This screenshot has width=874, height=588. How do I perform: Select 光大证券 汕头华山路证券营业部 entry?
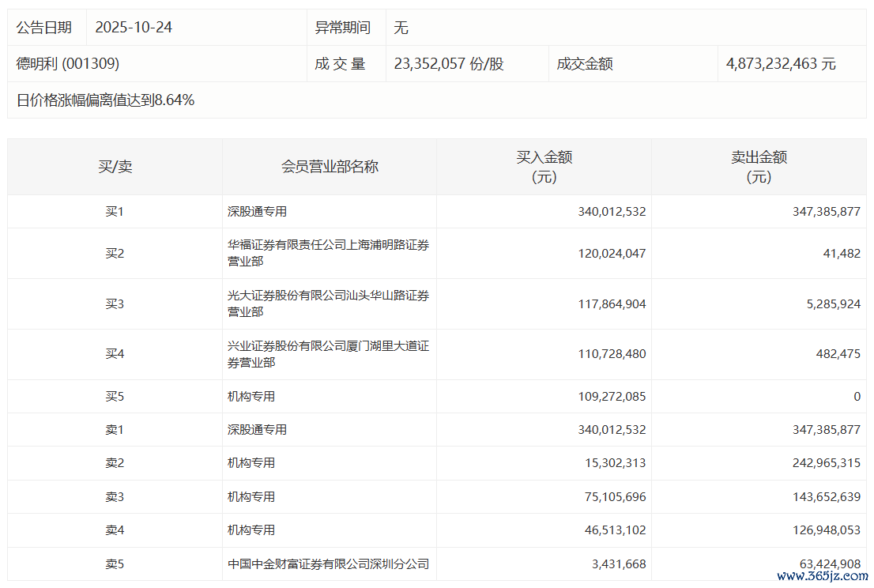point(329,303)
